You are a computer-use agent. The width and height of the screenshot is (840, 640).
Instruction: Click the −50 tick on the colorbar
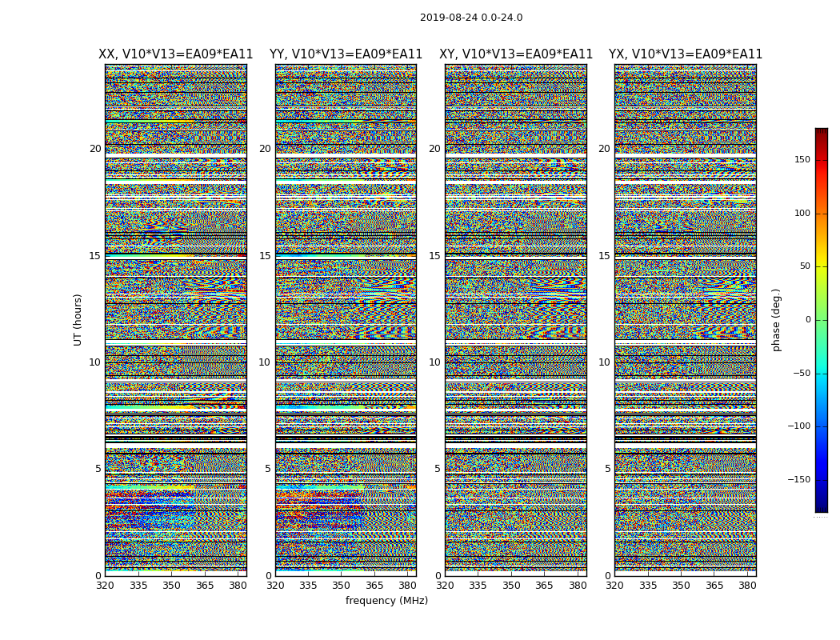point(802,373)
